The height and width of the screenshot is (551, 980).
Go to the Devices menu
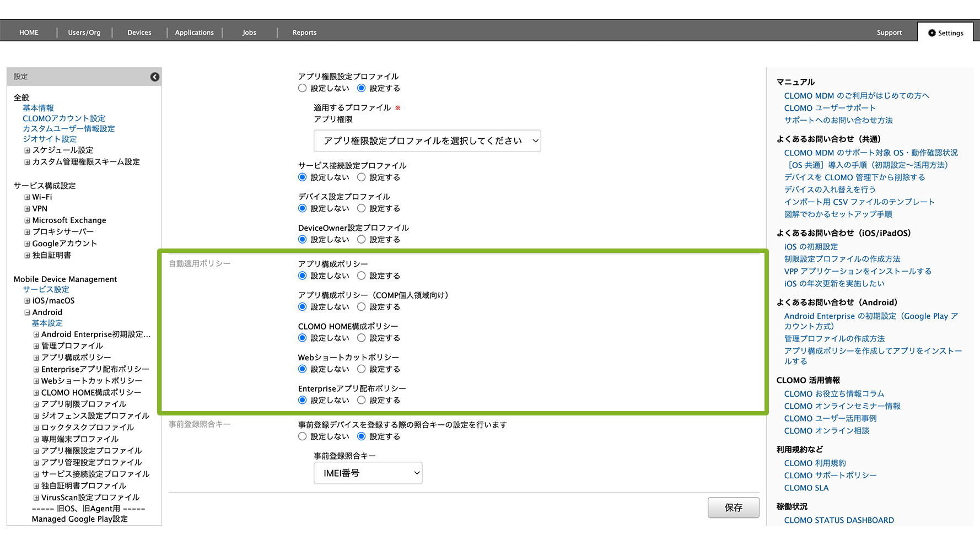[x=139, y=33]
